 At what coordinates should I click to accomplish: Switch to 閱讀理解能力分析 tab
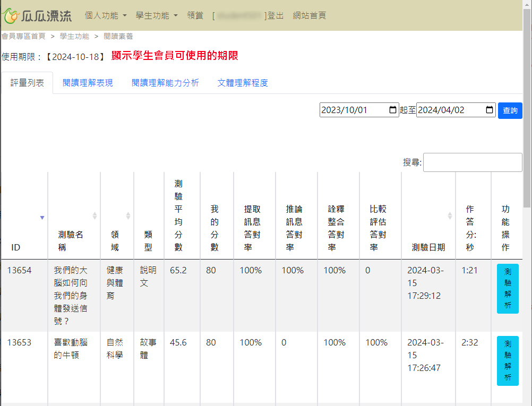165,83
